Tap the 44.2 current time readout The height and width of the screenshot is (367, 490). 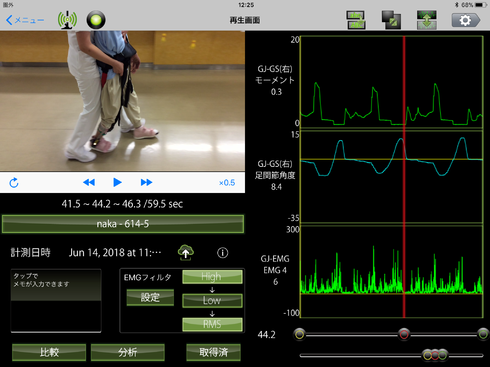click(x=266, y=335)
